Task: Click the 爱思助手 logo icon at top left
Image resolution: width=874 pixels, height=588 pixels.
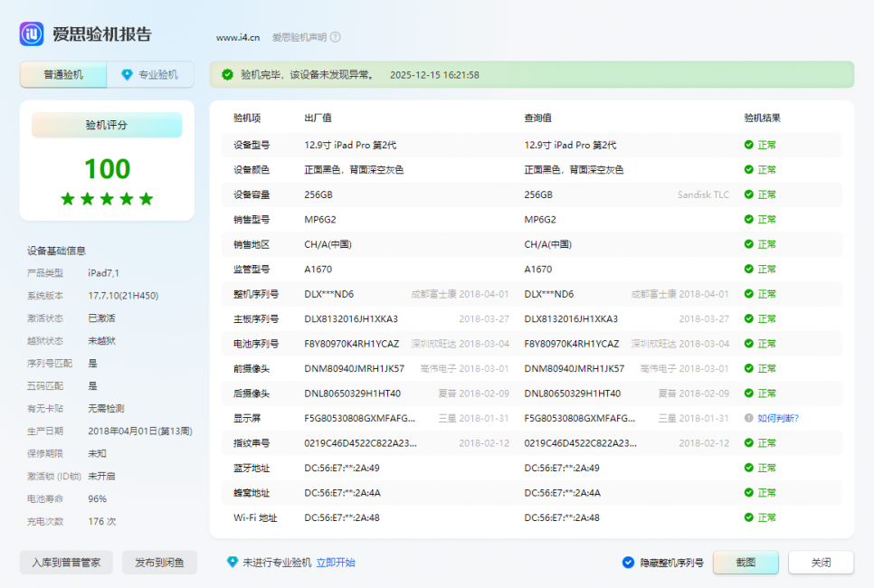Action: (31, 33)
